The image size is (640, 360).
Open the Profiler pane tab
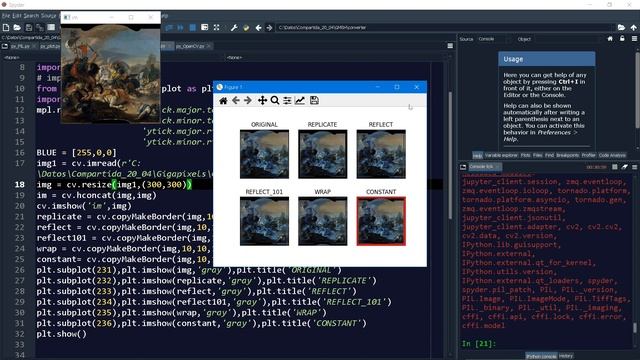(588, 155)
